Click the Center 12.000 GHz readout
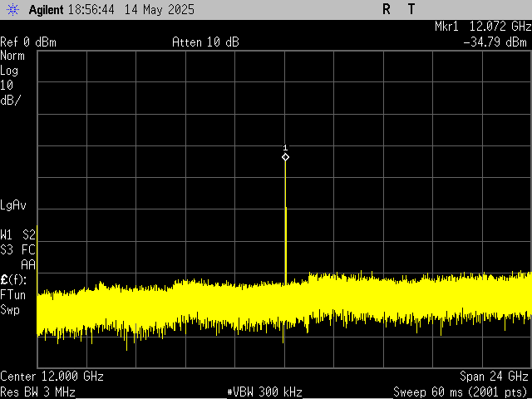This screenshot has width=532, height=399. click(52, 377)
